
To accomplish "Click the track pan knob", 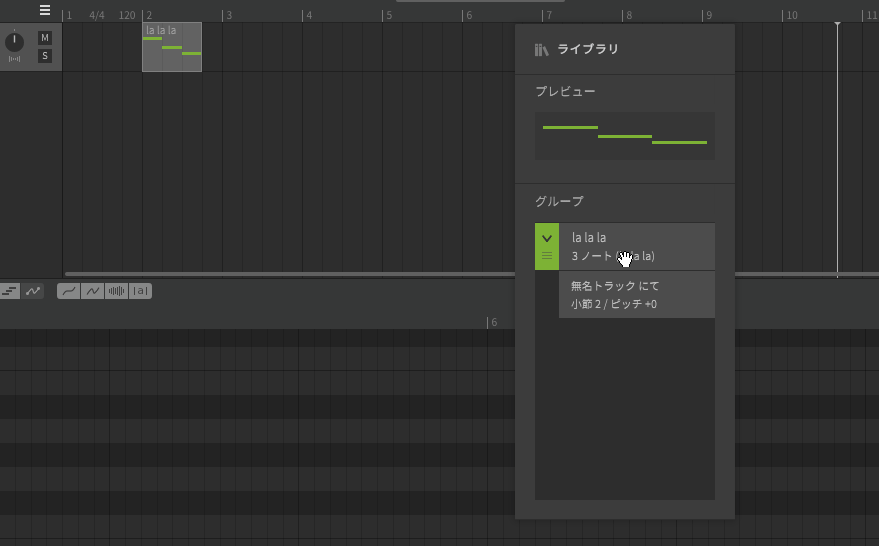I will tap(15, 42).
